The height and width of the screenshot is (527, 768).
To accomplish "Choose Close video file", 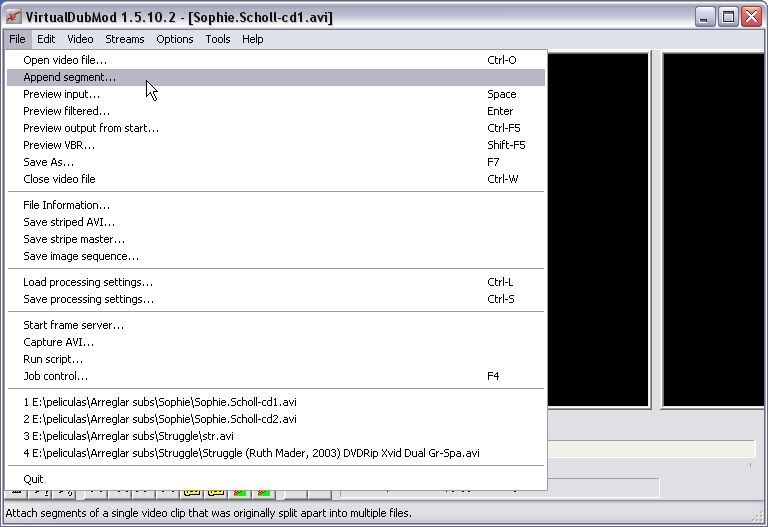I will coord(59,179).
